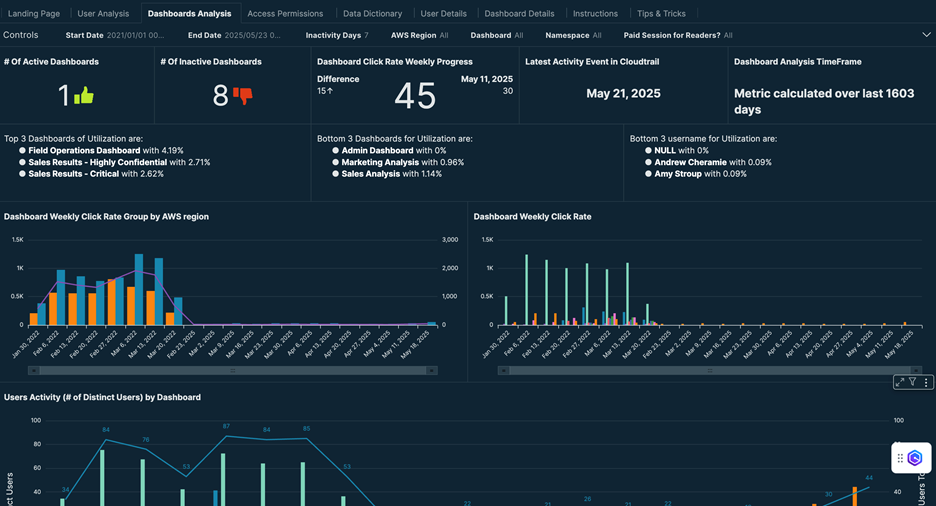This screenshot has height=506, width=936.
Task: Switch to the User Analysis tab
Action: click(103, 13)
